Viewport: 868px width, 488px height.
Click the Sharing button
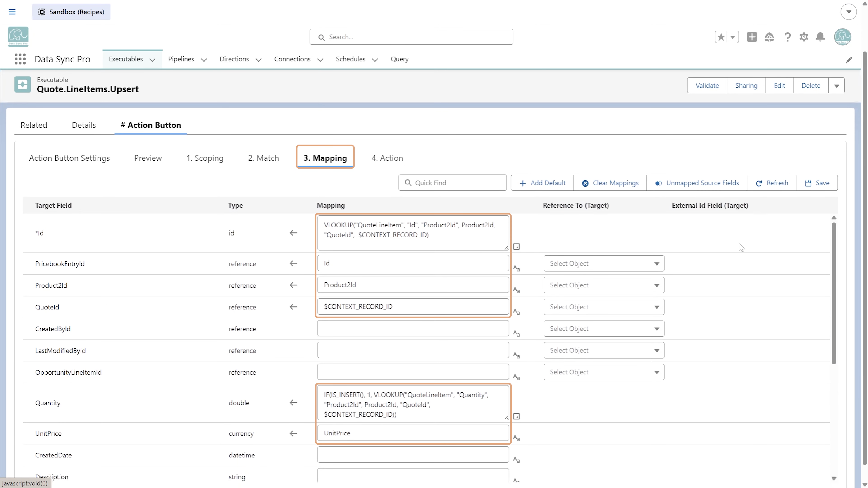coord(746,86)
